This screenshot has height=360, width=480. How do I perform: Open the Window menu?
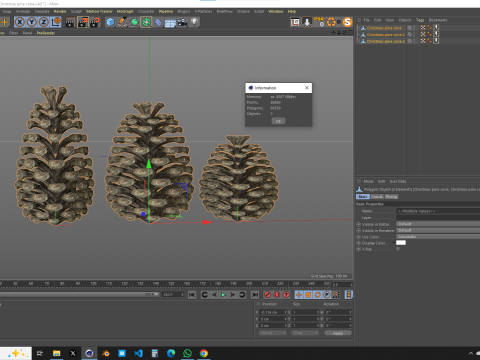click(276, 11)
